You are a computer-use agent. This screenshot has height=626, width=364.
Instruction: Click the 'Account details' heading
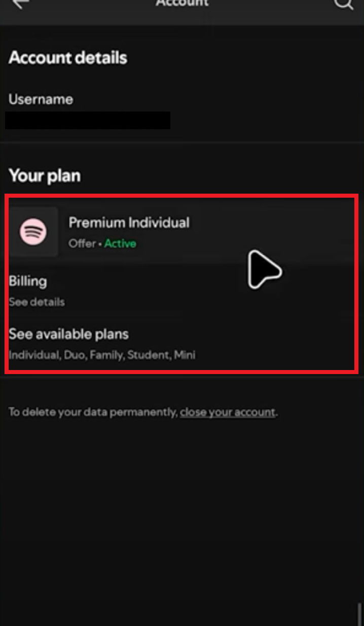(x=67, y=57)
